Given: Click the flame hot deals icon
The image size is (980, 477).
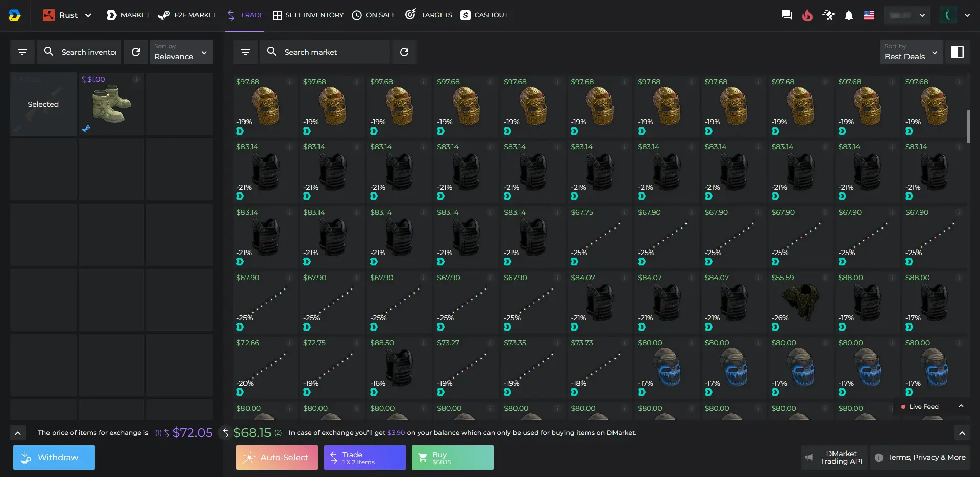Looking at the screenshot, I should (x=807, y=15).
